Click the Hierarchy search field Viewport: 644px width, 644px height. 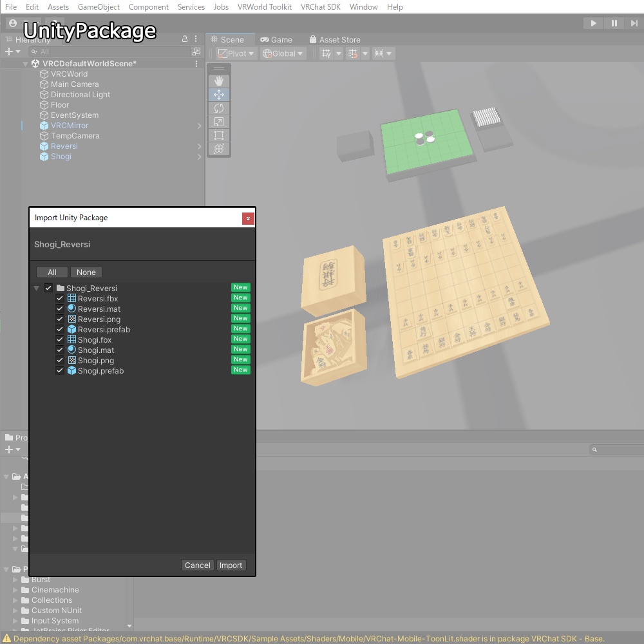[x=109, y=52]
